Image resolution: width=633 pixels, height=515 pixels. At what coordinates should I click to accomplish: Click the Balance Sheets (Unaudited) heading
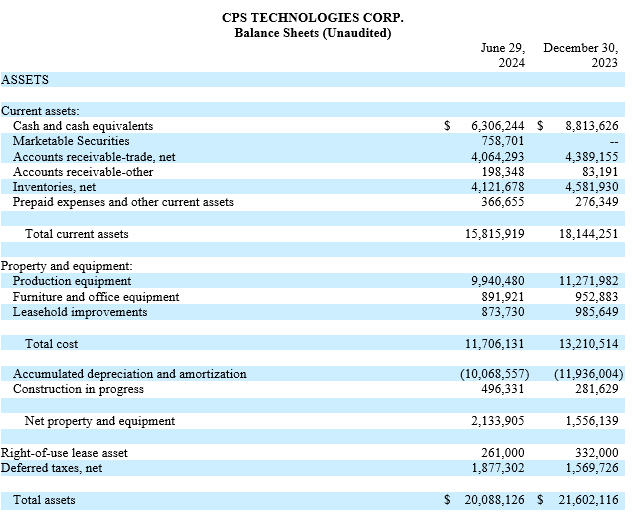click(312, 33)
